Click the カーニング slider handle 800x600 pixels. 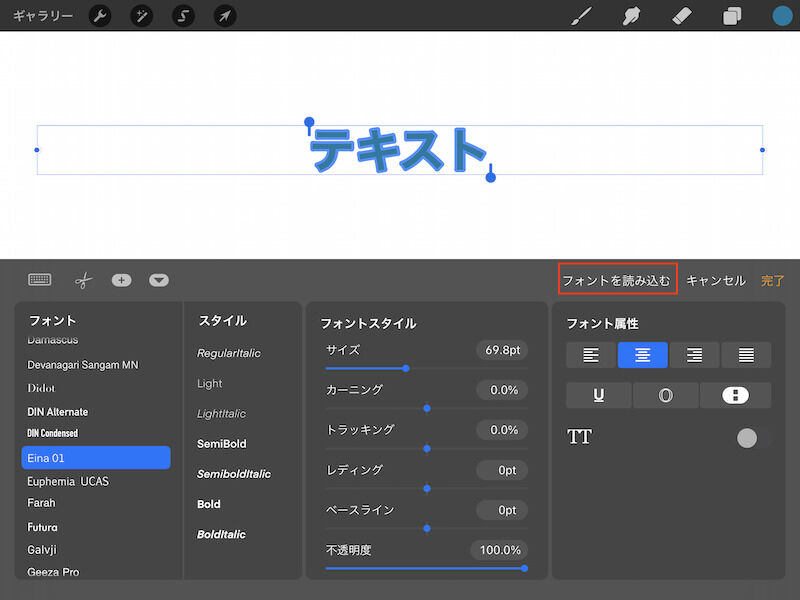pyautogui.click(x=427, y=408)
